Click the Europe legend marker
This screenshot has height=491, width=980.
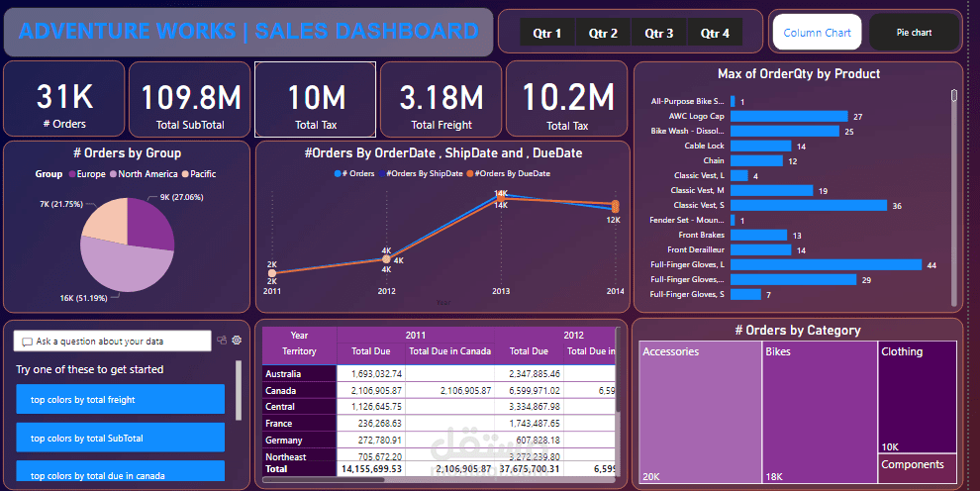pyautogui.click(x=72, y=174)
